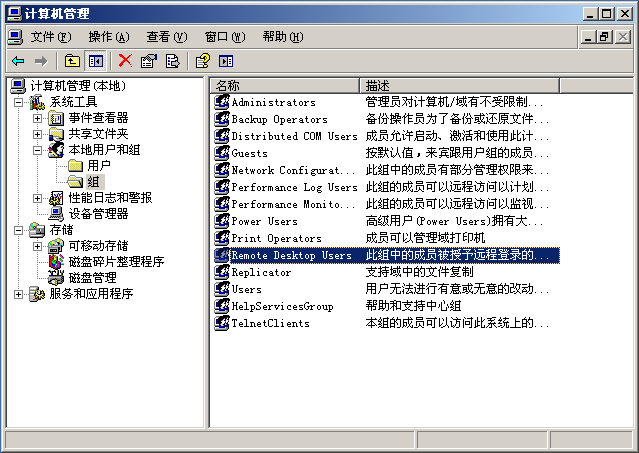The height and width of the screenshot is (453, 639).
Task: Select the 用户 folder in the tree
Action: click(99, 166)
